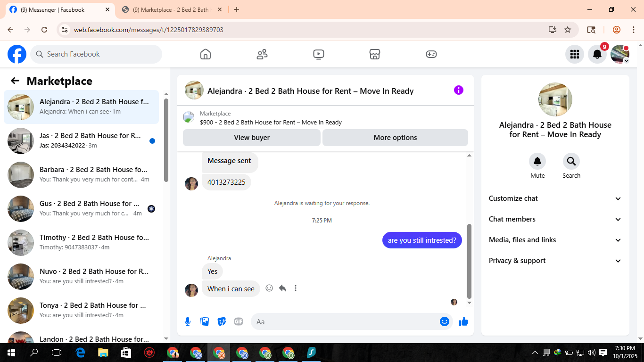Open the Chrome three-dot menu

(633, 30)
